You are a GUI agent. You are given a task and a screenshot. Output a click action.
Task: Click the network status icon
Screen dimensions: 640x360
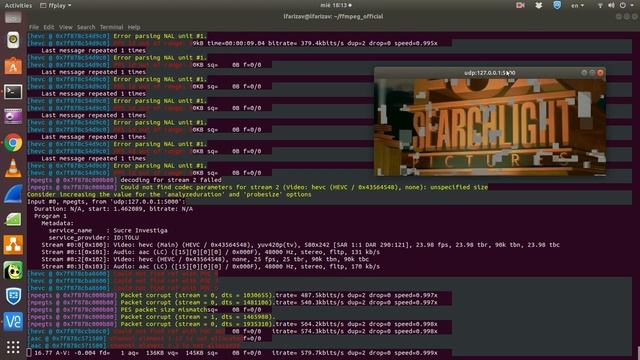coord(600,6)
